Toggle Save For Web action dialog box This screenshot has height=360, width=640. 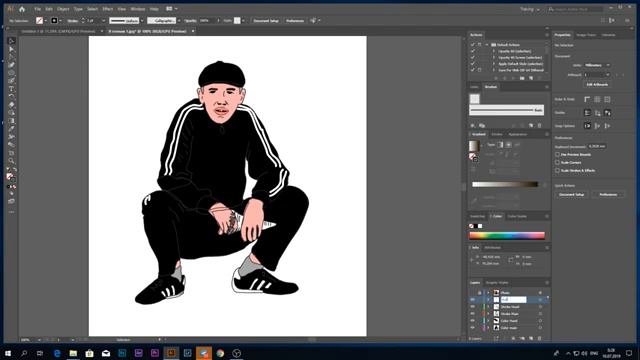click(480, 70)
